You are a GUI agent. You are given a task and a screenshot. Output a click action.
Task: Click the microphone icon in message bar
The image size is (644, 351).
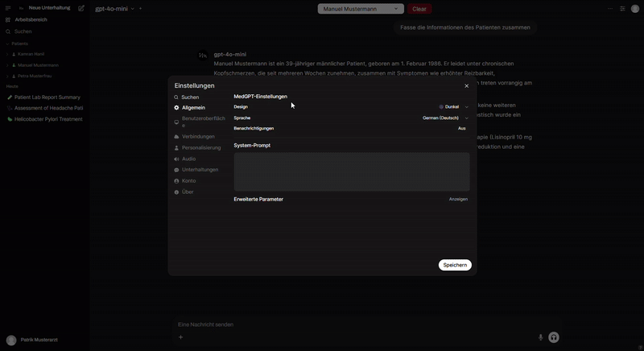click(540, 337)
